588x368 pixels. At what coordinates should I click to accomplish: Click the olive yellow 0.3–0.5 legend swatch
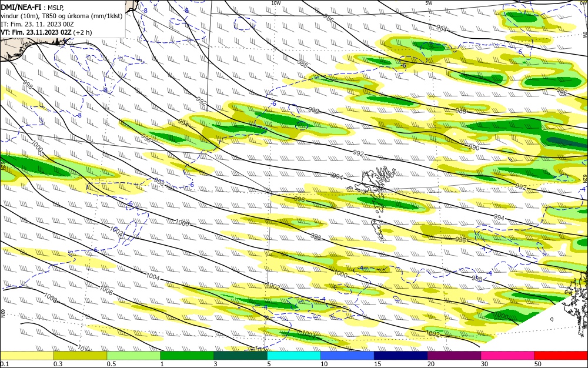tap(80, 356)
